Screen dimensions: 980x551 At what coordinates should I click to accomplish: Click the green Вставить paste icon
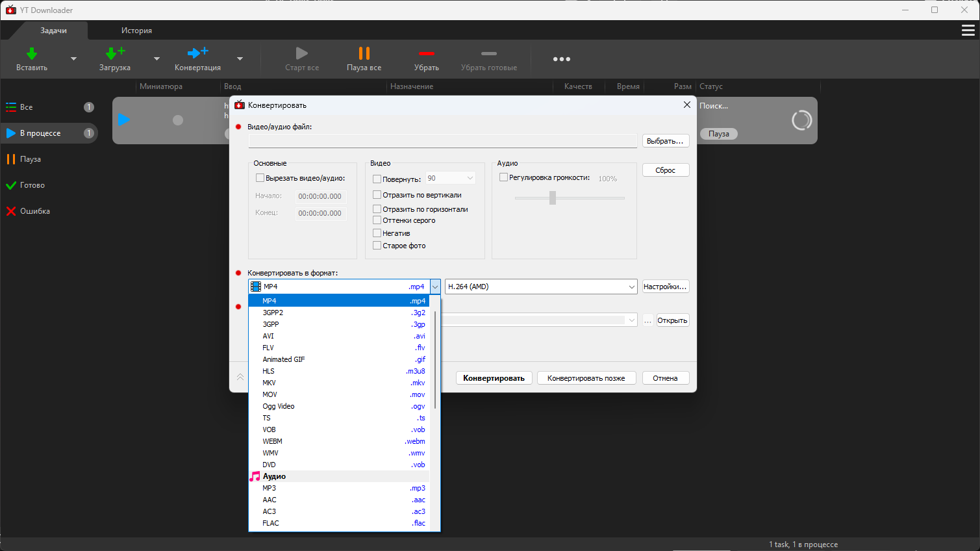(31, 54)
